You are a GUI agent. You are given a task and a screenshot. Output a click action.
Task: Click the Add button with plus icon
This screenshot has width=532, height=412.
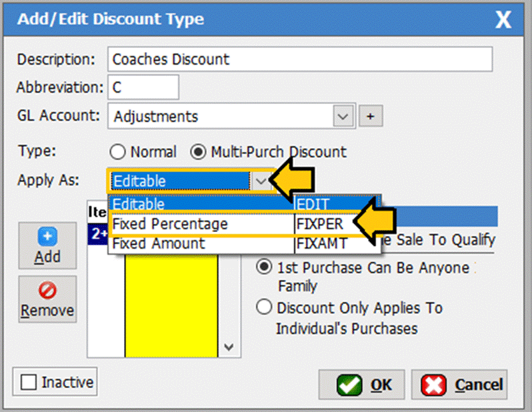coord(47,247)
